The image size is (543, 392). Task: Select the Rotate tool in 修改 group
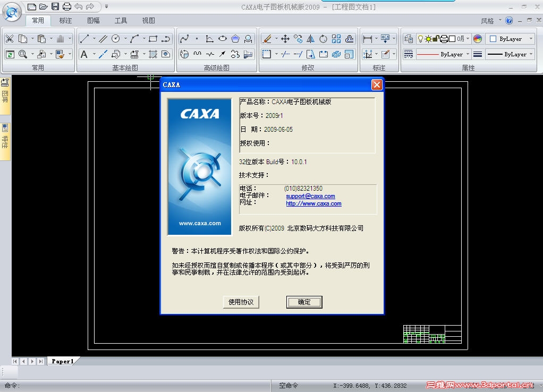pyautogui.click(x=324, y=39)
